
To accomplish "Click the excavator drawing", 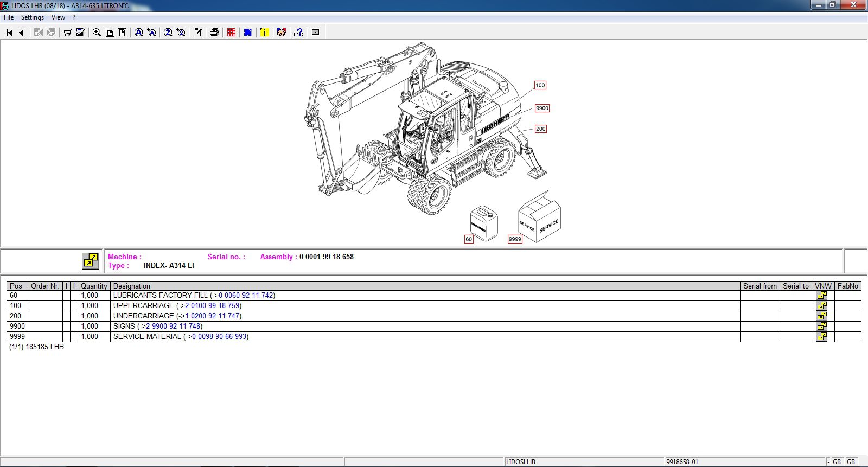I will [x=426, y=130].
